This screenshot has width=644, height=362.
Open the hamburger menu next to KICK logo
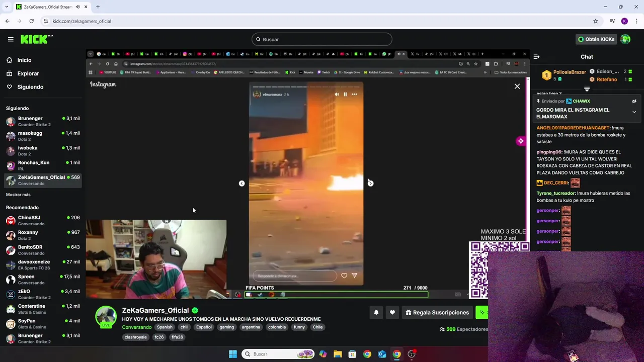tap(11, 39)
